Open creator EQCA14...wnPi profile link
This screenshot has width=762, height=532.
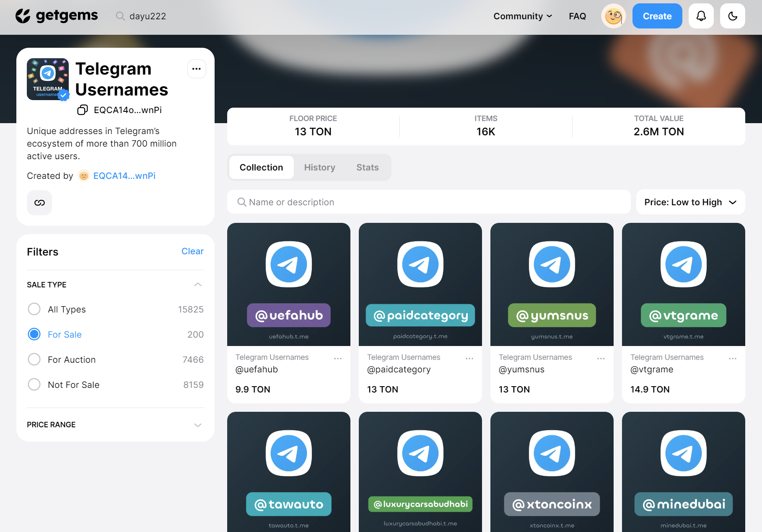(x=124, y=176)
